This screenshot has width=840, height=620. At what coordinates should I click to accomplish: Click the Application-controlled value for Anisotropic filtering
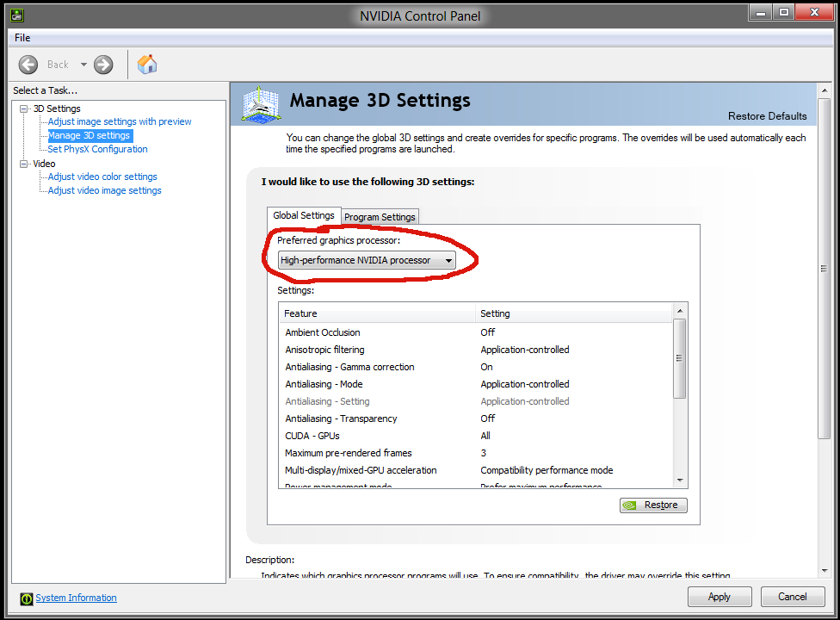click(x=525, y=350)
